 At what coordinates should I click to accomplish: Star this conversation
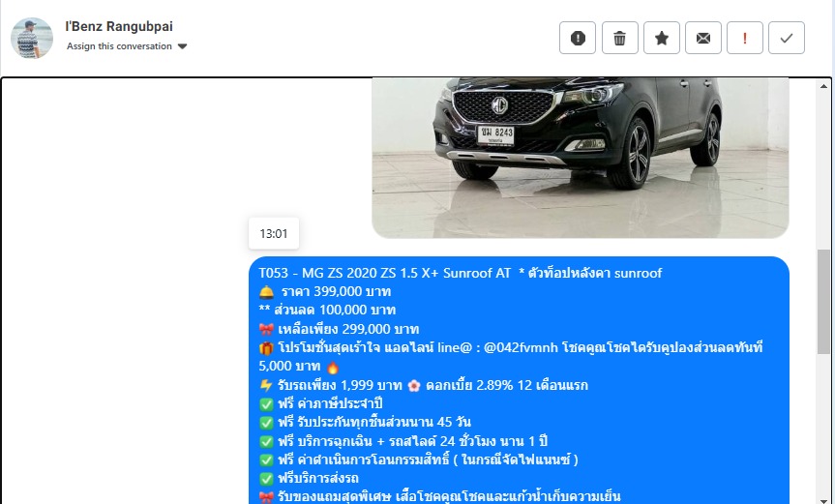point(662,38)
